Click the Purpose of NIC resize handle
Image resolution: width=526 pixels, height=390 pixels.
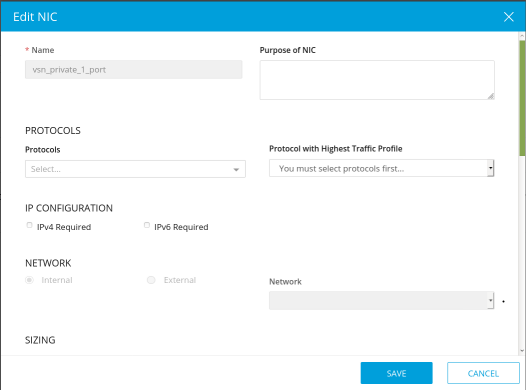click(x=491, y=96)
